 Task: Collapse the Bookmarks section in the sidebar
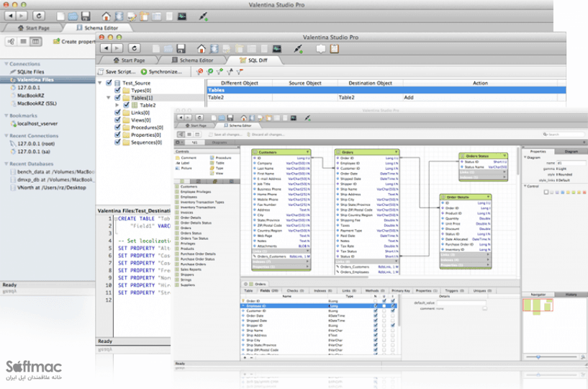tap(6, 116)
